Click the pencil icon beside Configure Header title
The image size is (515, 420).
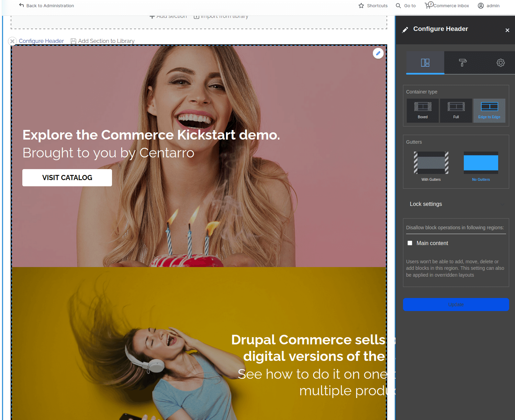click(405, 30)
